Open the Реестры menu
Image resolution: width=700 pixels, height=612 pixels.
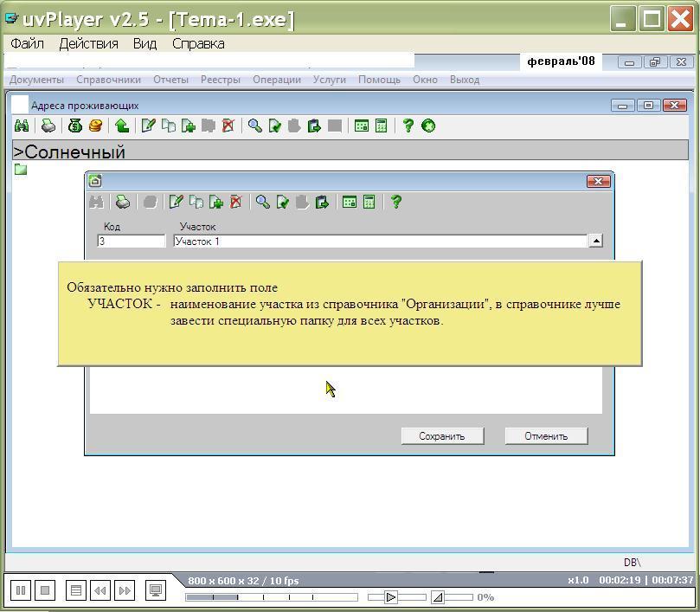pyautogui.click(x=221, y=80)
